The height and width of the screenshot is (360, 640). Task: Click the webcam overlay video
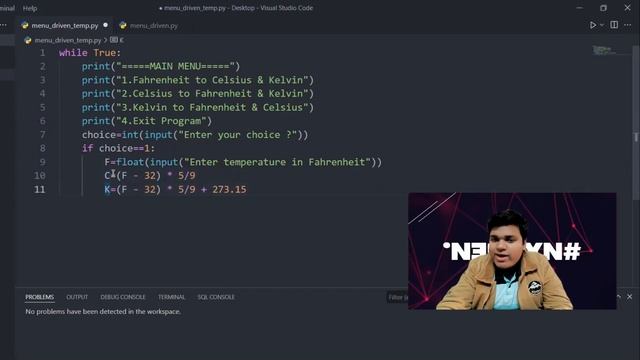coord(512,251)
